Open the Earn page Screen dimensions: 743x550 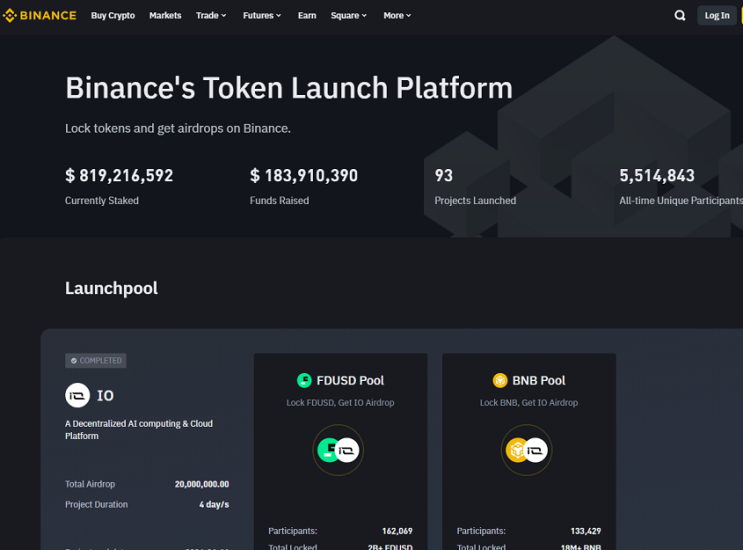(x=307, y=16)
